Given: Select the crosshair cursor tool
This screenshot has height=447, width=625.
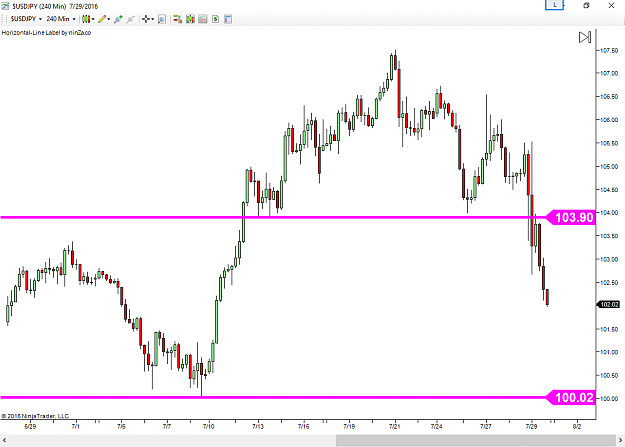Looking at the screenshot, I should (146, 19).
